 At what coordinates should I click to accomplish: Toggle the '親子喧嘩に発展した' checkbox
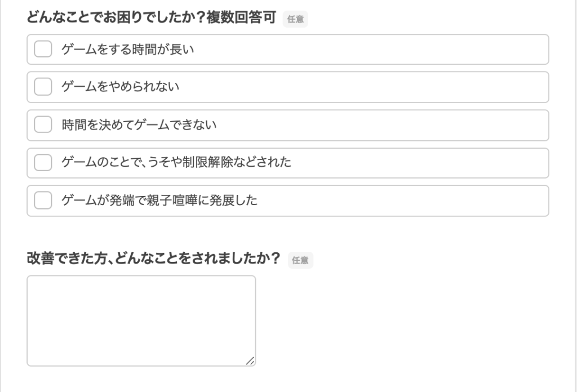(43, 201)
